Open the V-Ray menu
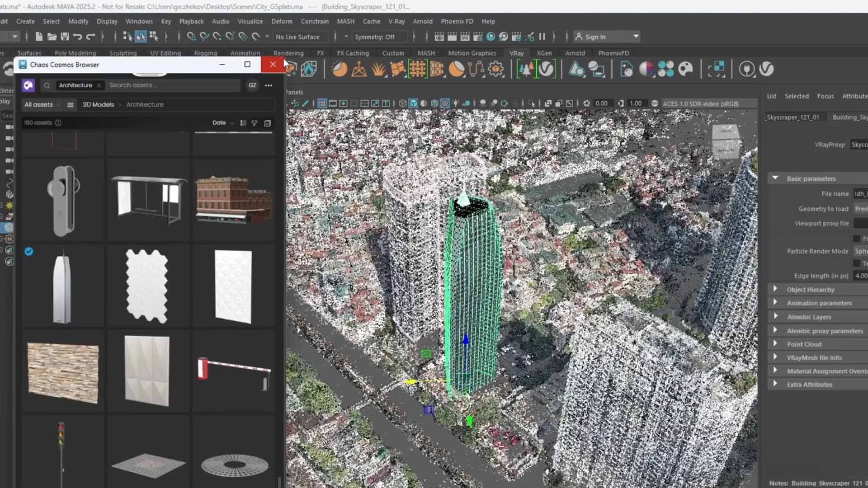The width and height of the screenshot is (868, 488). point(396,21)
